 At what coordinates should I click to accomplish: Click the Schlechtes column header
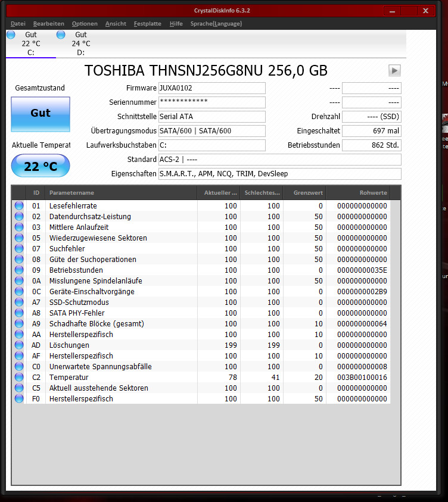(x=262, y=193)
